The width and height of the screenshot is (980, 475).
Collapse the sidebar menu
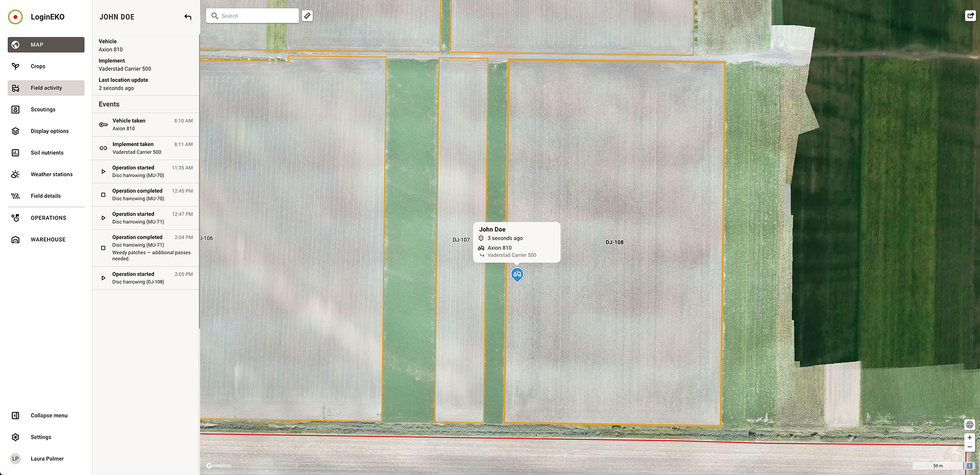pyautogui.click(x=48, y=416)
